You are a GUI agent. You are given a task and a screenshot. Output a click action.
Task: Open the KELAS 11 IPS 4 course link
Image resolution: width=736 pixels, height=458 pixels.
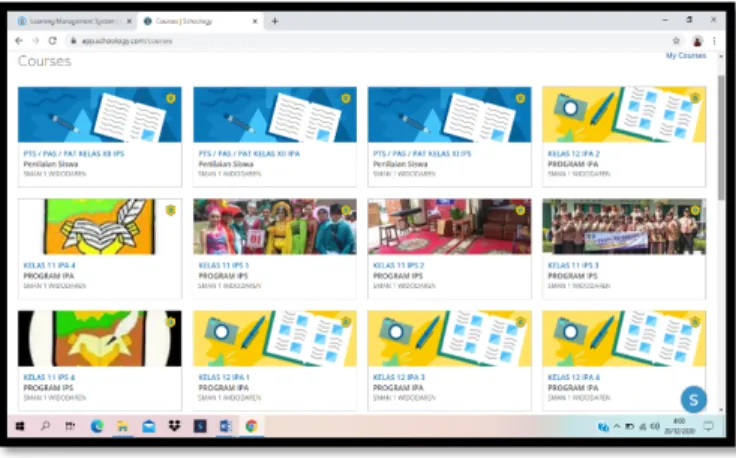(x=49, y=377)
